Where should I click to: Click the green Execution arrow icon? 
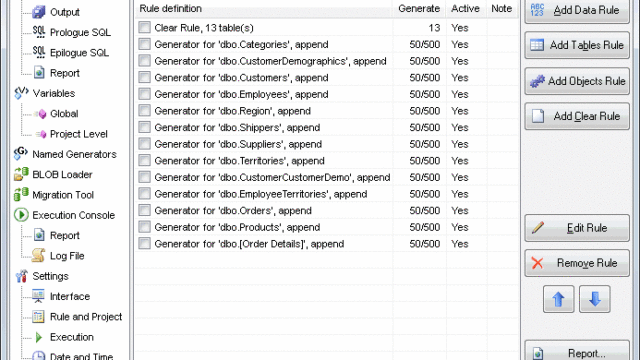(x=39, y=337)
